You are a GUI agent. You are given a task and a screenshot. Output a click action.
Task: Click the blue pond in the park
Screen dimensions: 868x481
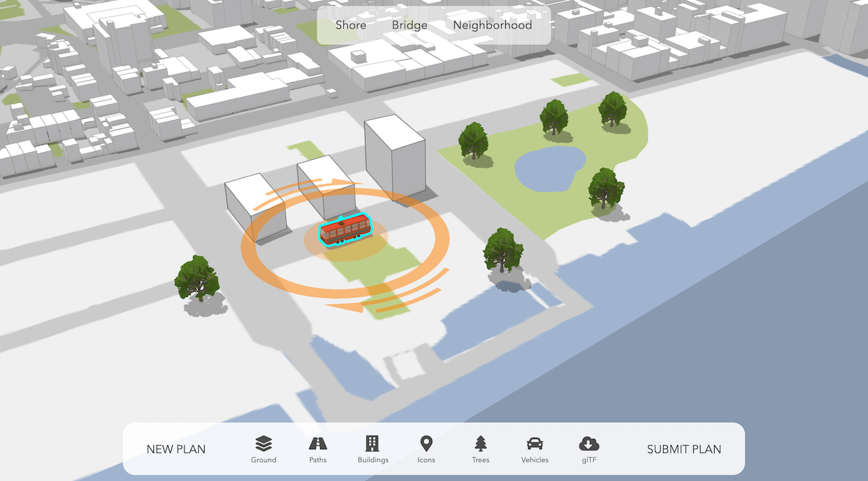549,168
